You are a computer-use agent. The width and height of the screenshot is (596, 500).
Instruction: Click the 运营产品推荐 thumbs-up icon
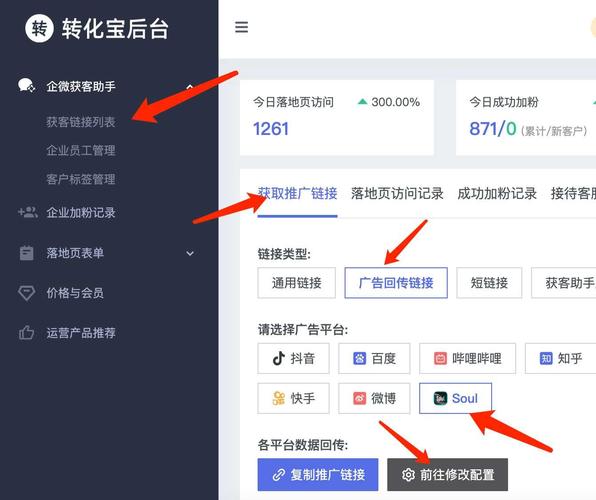point(27,333)
